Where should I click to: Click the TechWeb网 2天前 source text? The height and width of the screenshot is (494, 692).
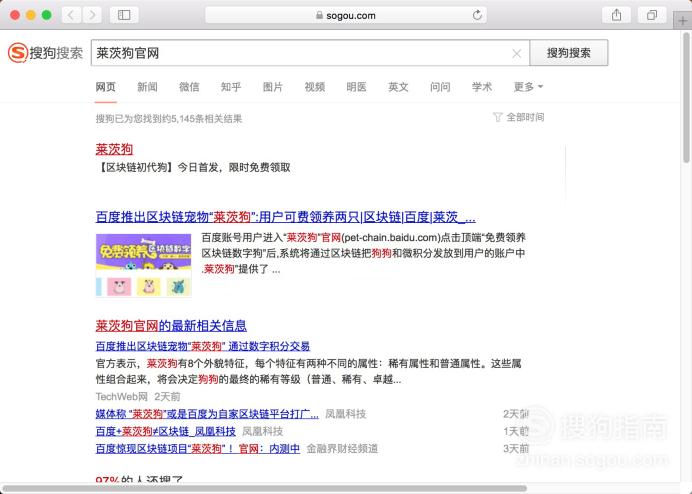pos(138,396)
